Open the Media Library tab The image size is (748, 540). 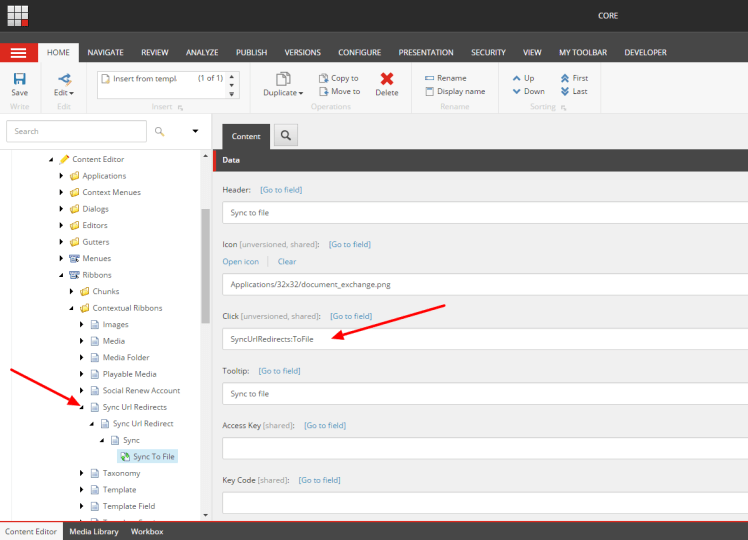pos(93,531)
